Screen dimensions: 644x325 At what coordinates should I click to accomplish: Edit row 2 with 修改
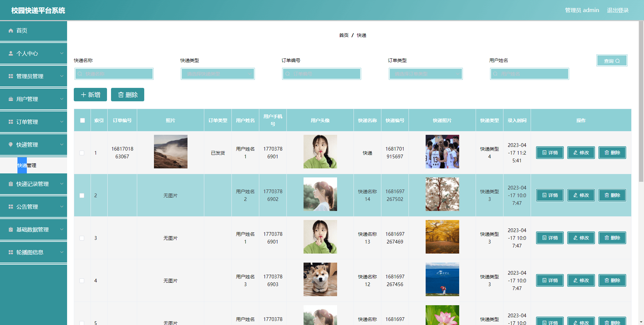coord(581,195)
